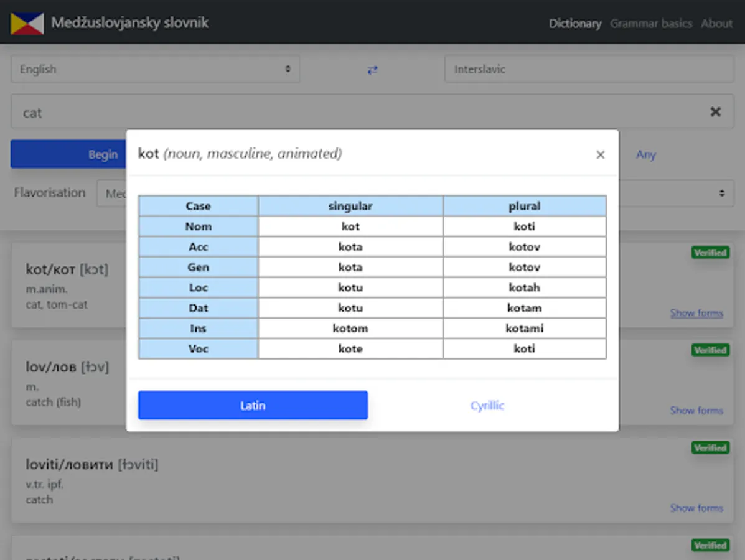
Task: Open the English source language dropdown
Action: pyautogui.click(x=156, y=69)
